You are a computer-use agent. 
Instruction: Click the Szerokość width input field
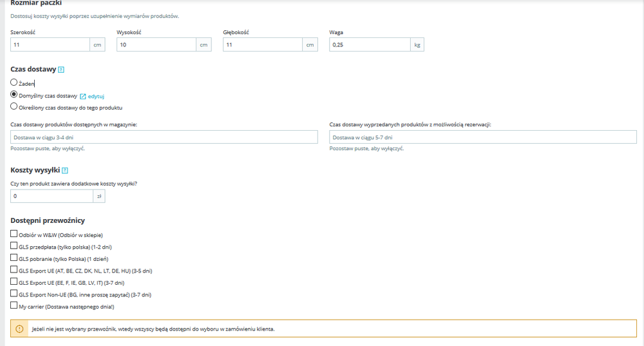click(50, 45)
